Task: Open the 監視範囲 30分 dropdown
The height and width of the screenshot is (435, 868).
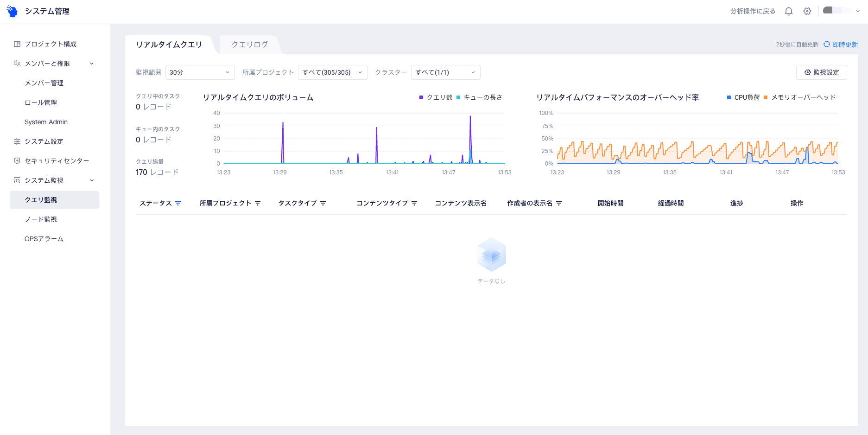Action: 200,72
